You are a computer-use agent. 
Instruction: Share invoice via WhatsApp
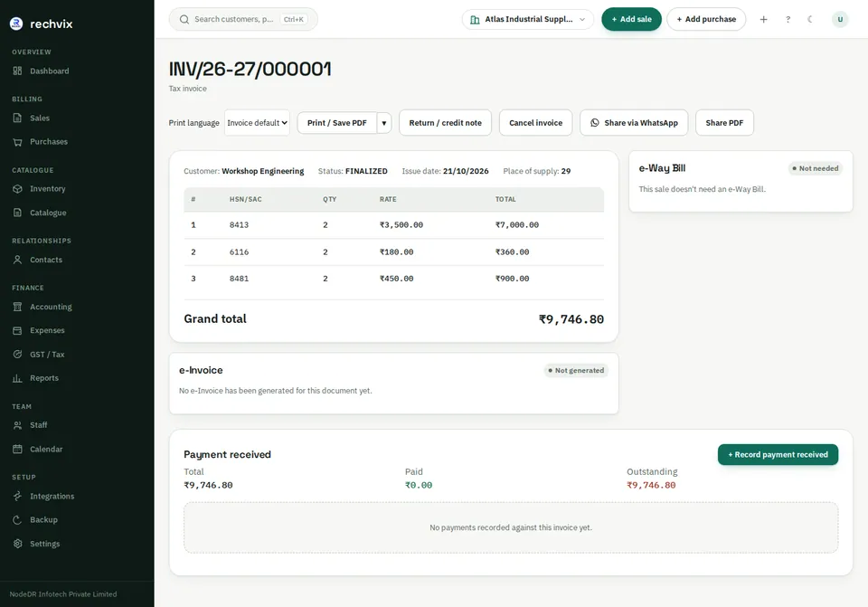pyautogui.click(x=633, y=123)
